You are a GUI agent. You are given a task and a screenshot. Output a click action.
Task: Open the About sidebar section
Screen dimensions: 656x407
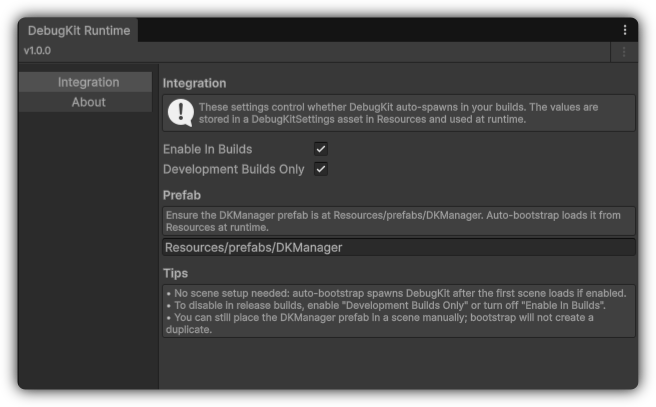(88, 102)
